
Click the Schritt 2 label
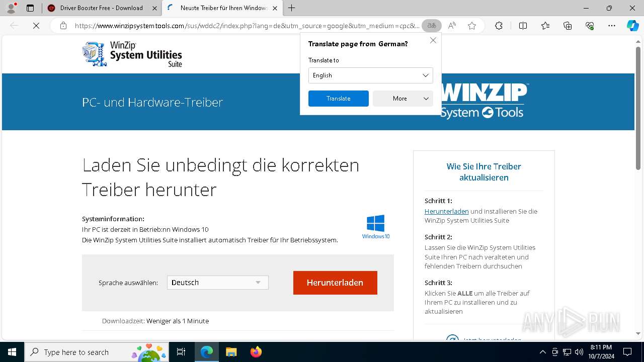coord(438,237)
